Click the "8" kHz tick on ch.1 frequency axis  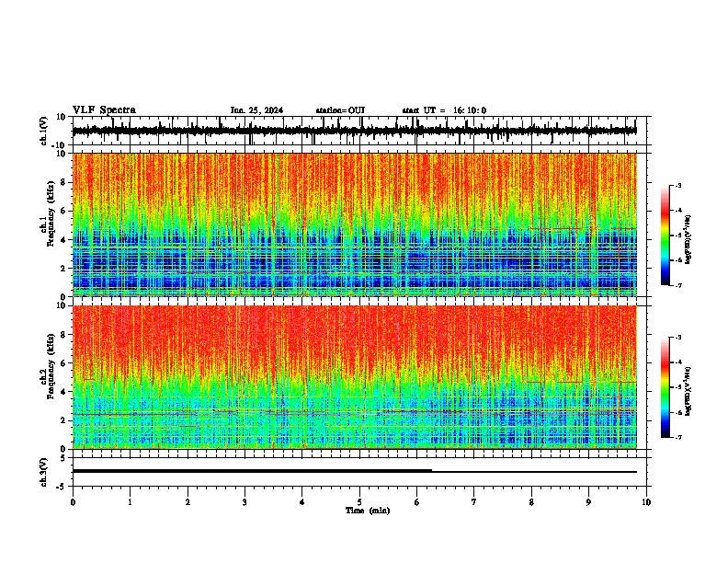[63, 182]
